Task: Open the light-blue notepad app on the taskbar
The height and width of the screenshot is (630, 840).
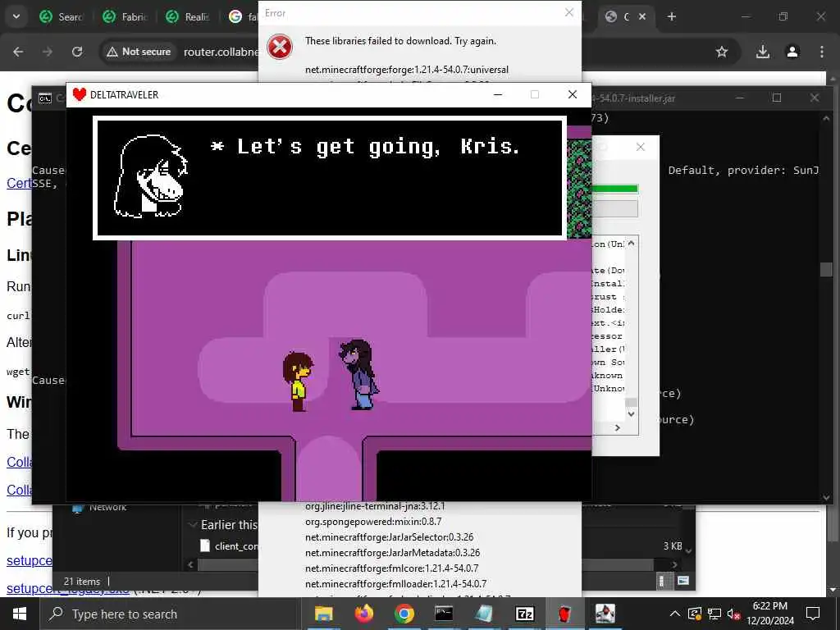Action: 484,614
